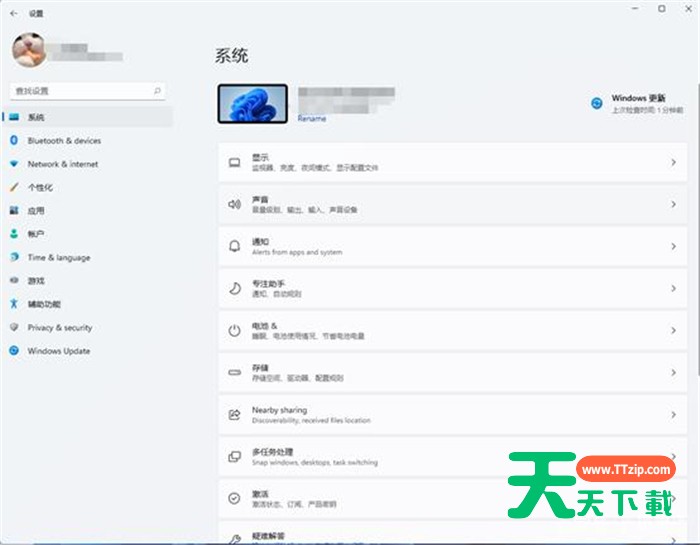Screen dimensions: 700x545
Task: Open Windows Update in sidebar
Action: [x=88, y=351]
